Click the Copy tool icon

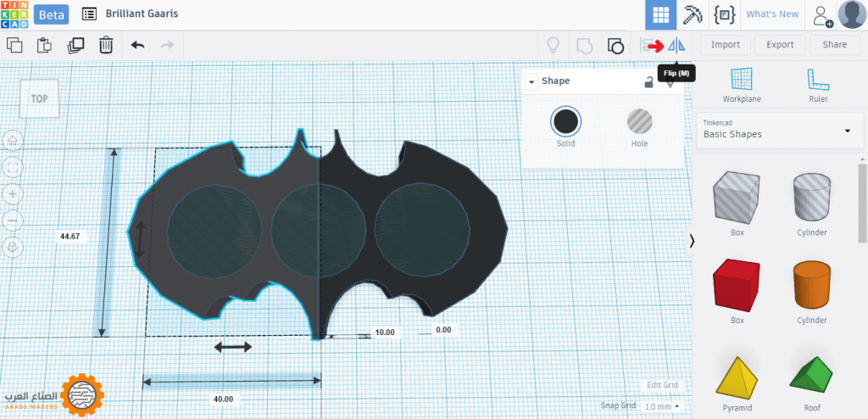(14, 45)
